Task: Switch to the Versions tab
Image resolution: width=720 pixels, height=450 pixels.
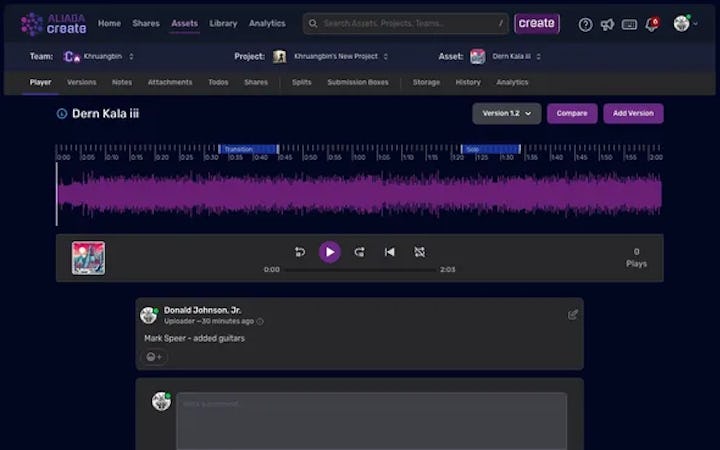Action: (x=82, y=82)
